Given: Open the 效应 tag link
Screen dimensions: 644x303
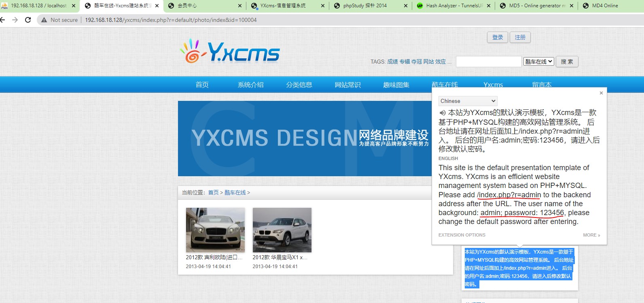Looking at the screenshot, I should 441,62.
